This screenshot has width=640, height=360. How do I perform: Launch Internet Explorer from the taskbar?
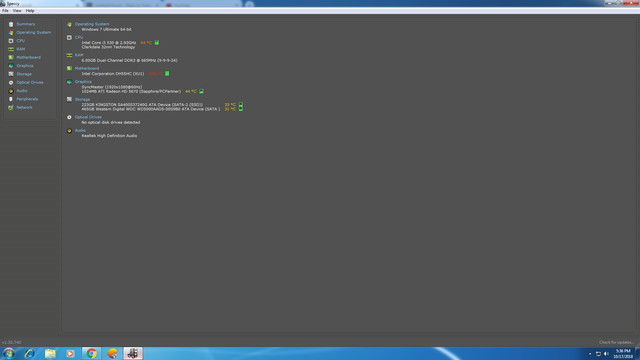(29, 353)
